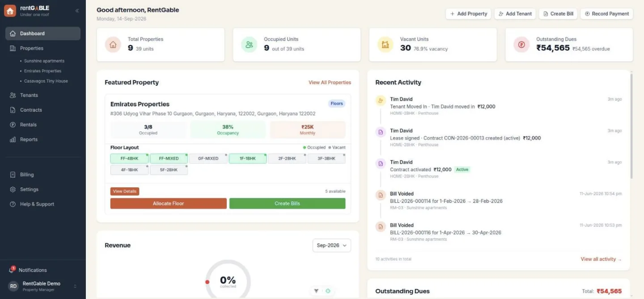
Task: Click the Tenant Moved In activity icon
Action: coord(381,101)
